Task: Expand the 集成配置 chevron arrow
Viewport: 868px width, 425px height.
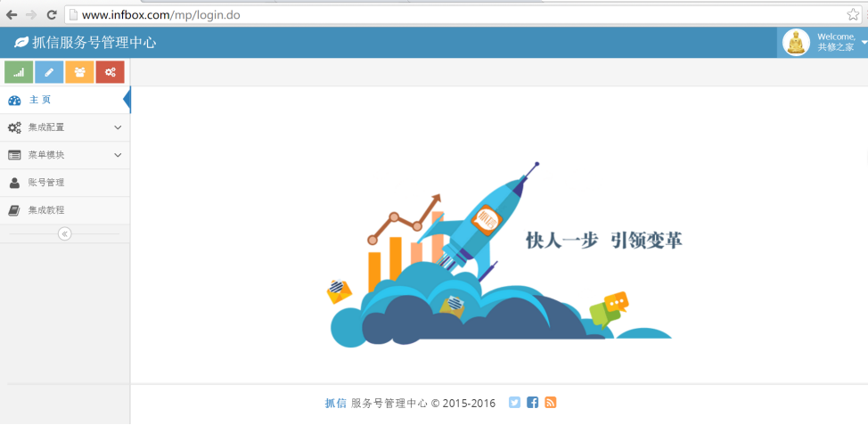Action: (118, 127)
